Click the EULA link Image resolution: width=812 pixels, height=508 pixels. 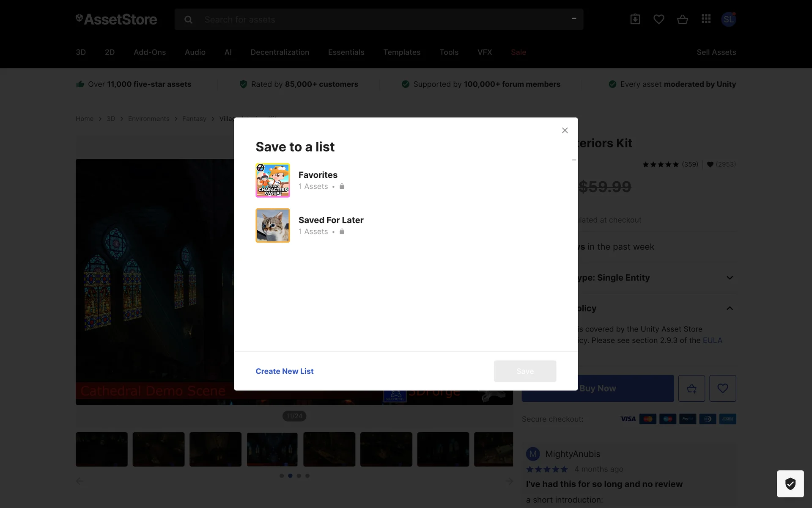tap(712, 340)
